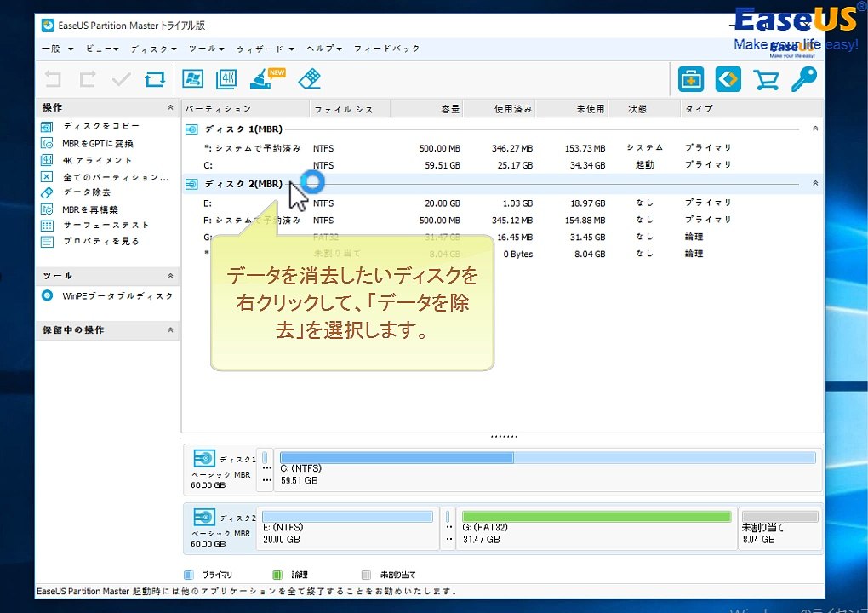Viewport: 868px width, 613px height.
Task: Click the key activation icon
Action: click(x=804, y=78)
